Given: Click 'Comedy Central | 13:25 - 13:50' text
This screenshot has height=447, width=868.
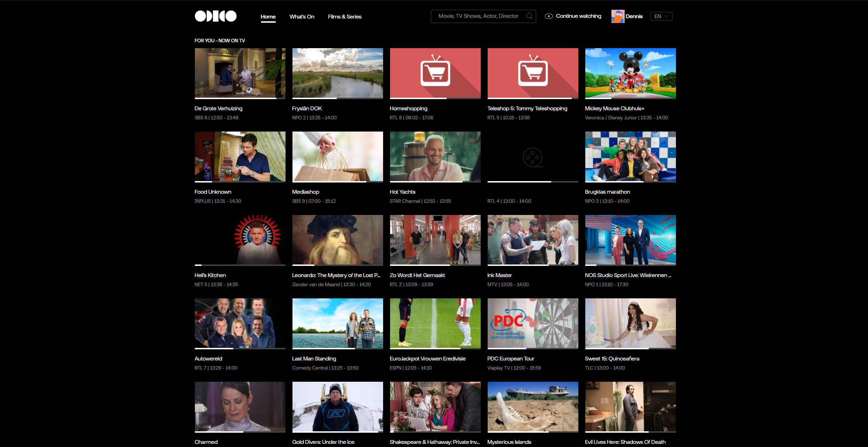Looking at the screenshot, I should coord(325,368).
